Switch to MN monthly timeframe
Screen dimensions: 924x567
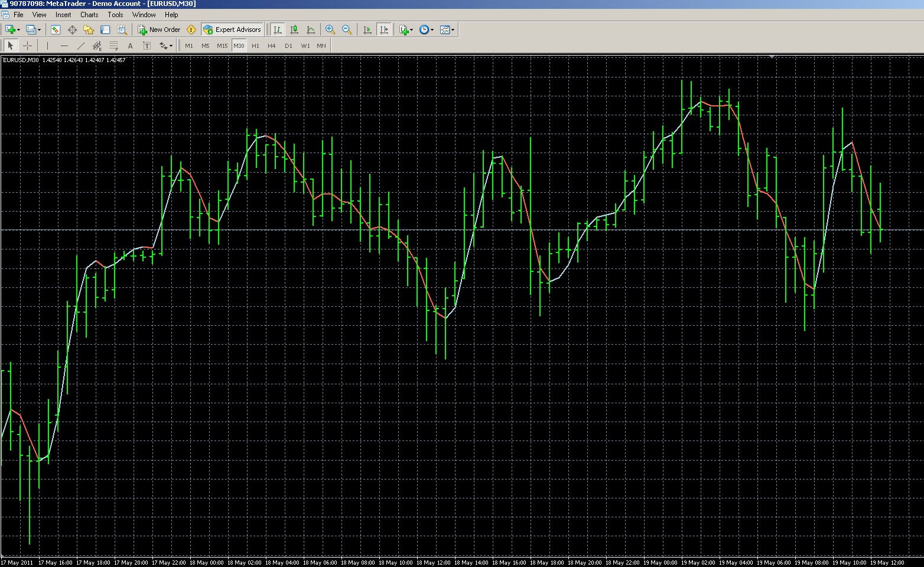tap(321, 46)
